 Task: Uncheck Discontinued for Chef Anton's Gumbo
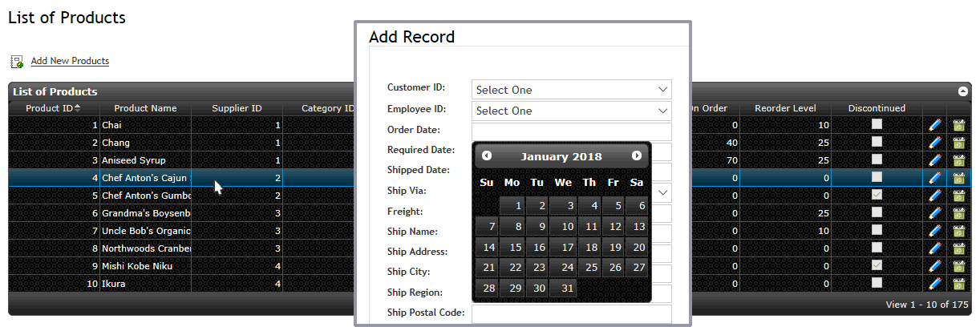pos(877,195)
